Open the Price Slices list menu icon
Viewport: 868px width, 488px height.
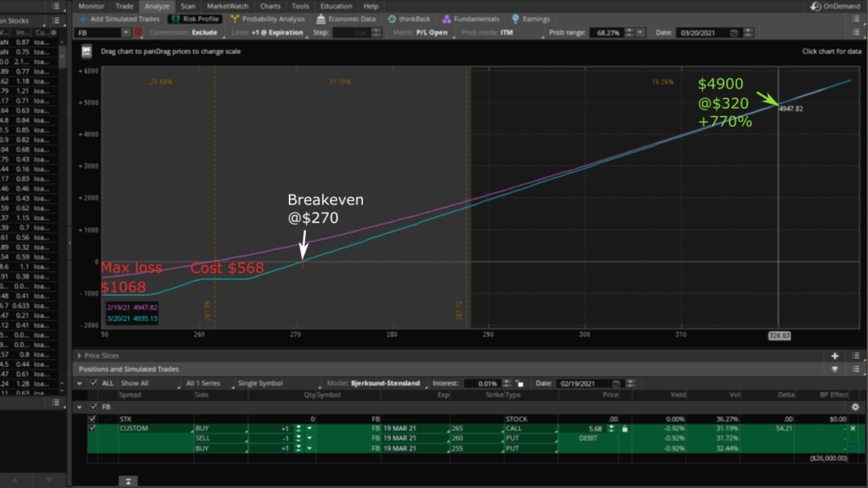click(856, 356)
